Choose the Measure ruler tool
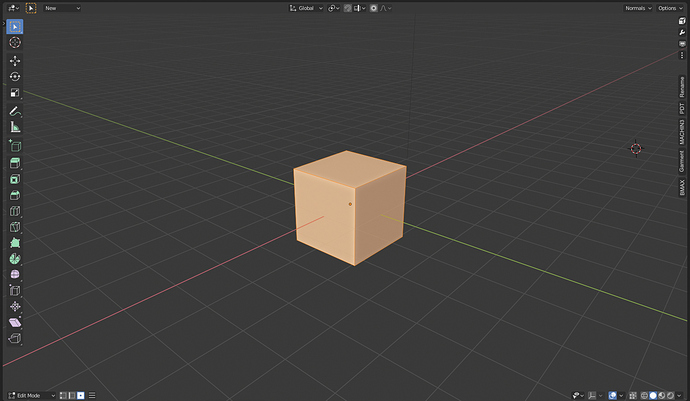The image size is (690, 401). tap(15, 127)
